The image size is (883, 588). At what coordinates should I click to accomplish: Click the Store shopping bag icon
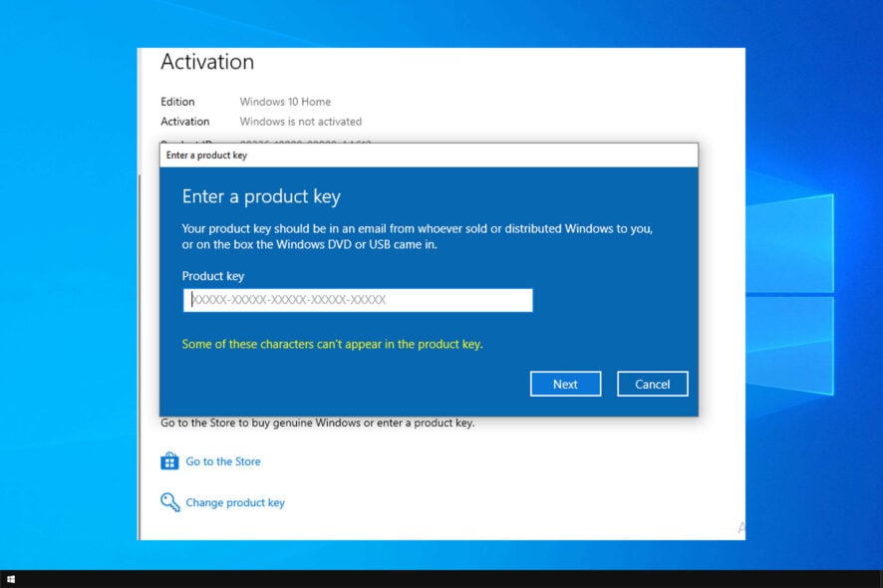(169, 460)
